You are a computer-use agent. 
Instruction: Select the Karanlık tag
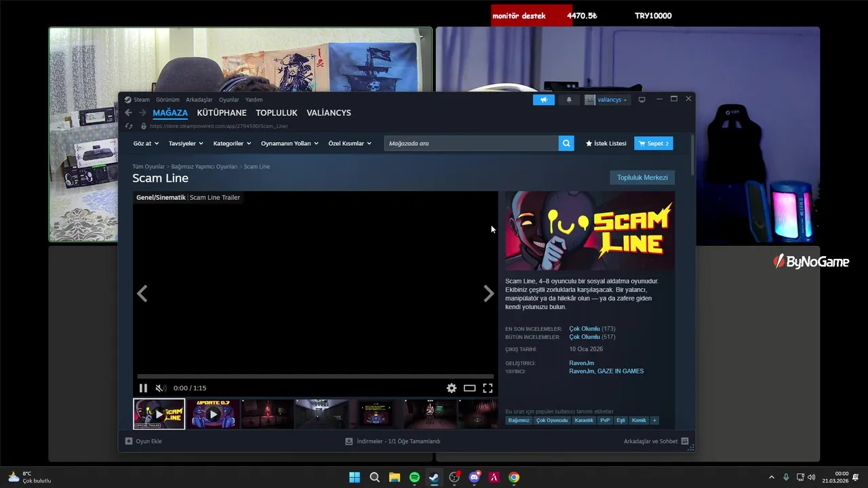tap(584, 420)
